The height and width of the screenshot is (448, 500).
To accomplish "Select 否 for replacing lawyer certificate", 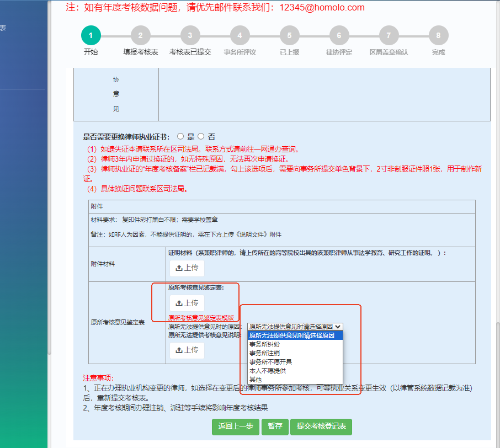I will 201,136.
